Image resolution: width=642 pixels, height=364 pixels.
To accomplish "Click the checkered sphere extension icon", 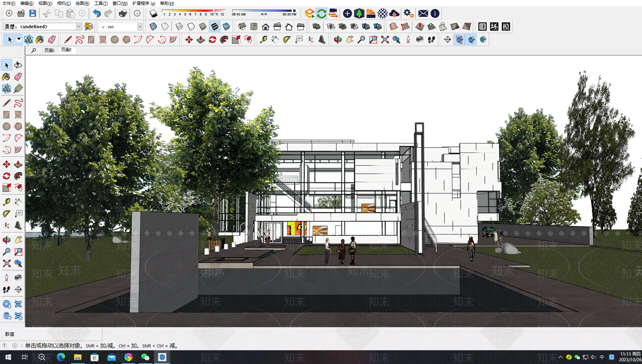I will 383,13.
